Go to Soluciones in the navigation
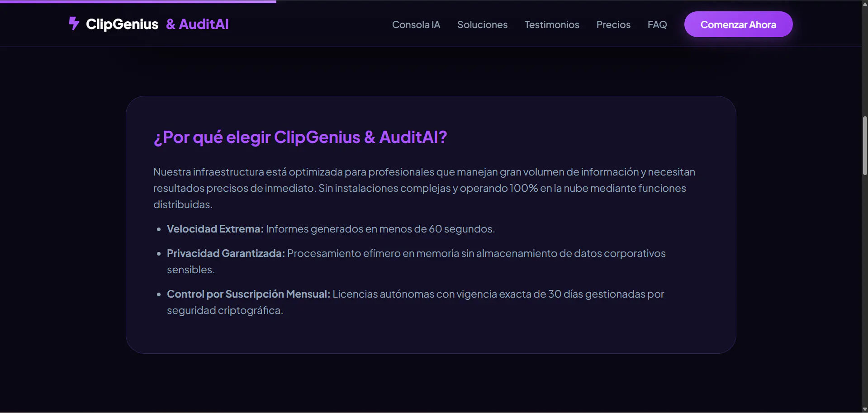 (x=482, y=24)
